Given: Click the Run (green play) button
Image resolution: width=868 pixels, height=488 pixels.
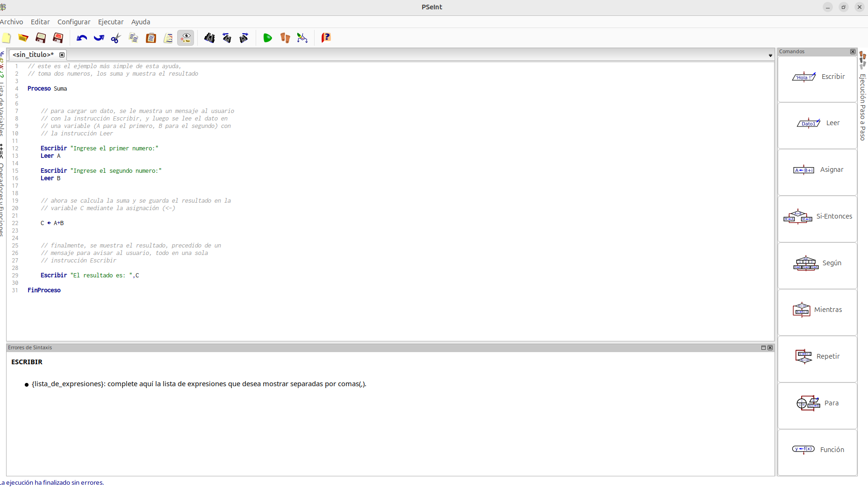Looking at the screenshot, I should (x=267, y=38).
